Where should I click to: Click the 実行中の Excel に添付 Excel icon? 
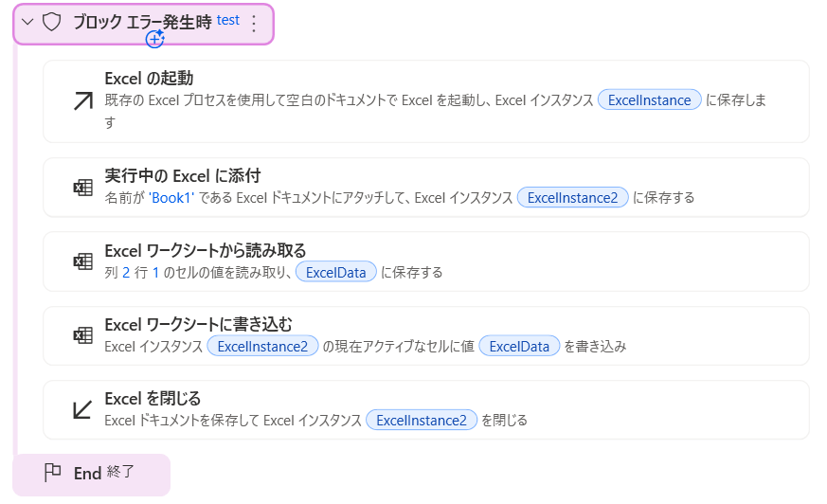point(82,188)
